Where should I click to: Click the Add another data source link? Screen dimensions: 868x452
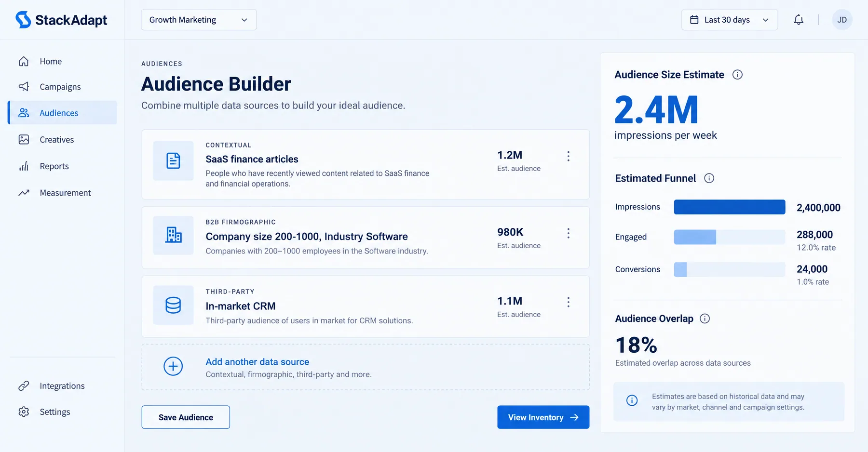pyautogui.click(x=258, y=362)
